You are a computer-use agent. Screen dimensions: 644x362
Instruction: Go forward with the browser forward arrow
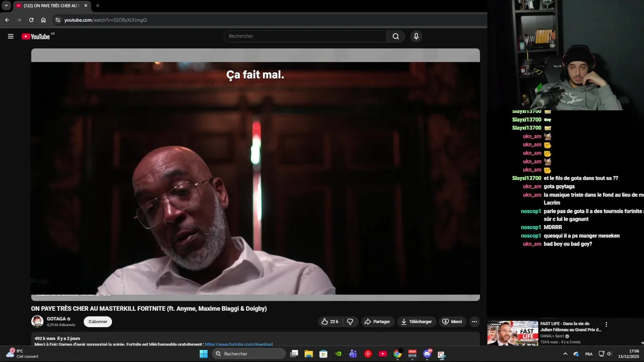(x=19, y=20)
